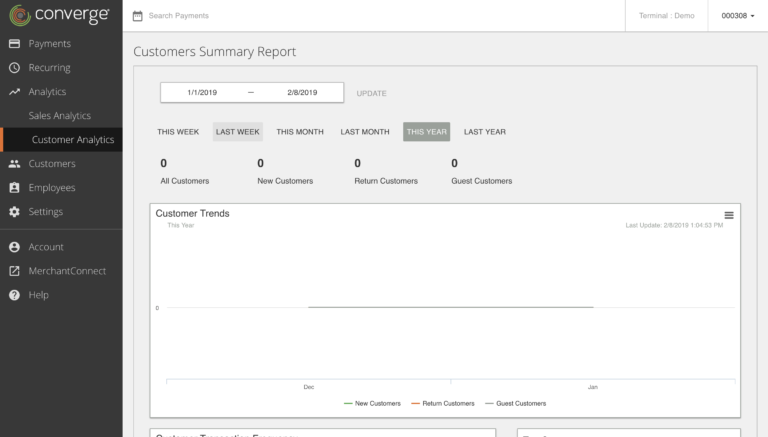Click the Settings gear icon

(15, 212)
